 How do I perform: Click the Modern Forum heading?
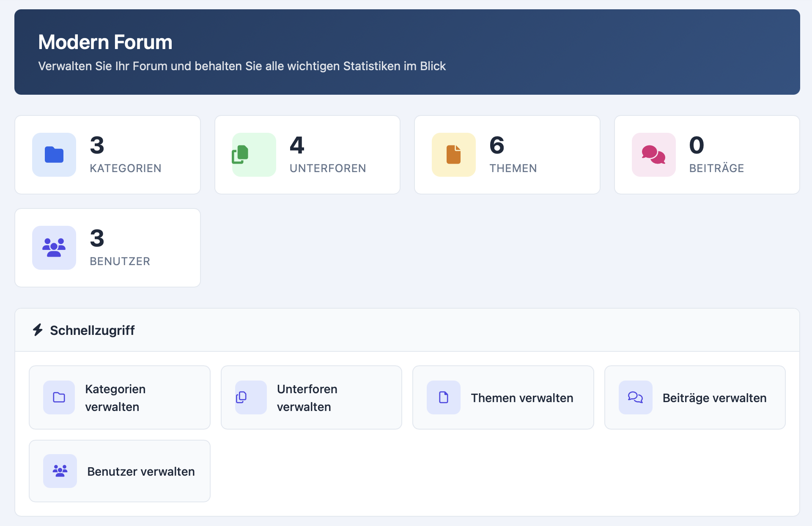(105, 42)
